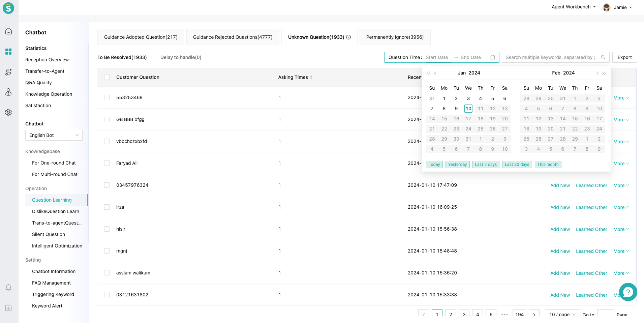Check the row for asslam walikum
The image size is (644, 323).
point(107,273)
